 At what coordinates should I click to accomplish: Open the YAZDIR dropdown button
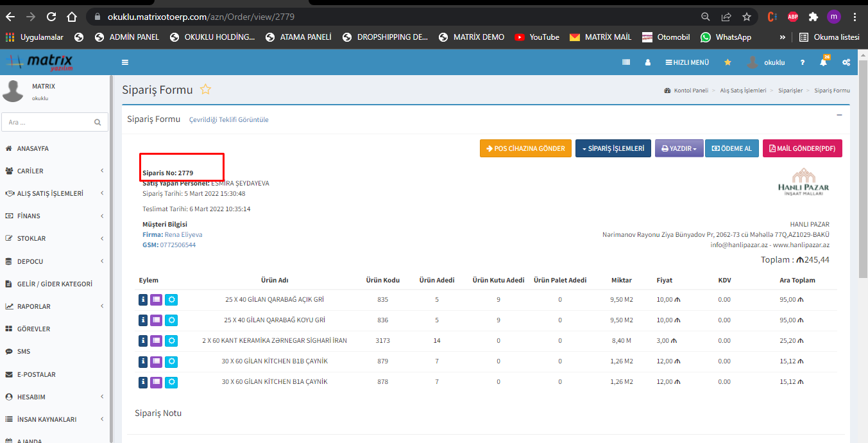click(x=679, y=148)
